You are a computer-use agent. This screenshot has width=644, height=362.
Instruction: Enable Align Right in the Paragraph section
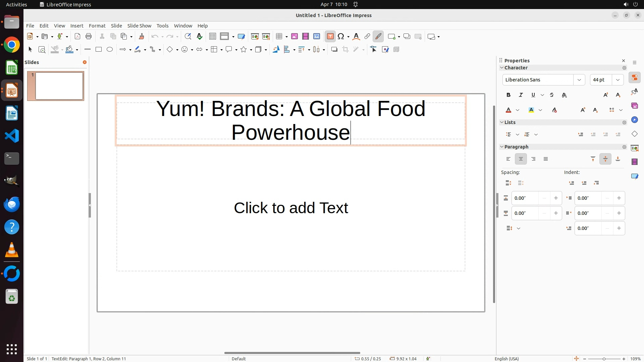point(533,159)
